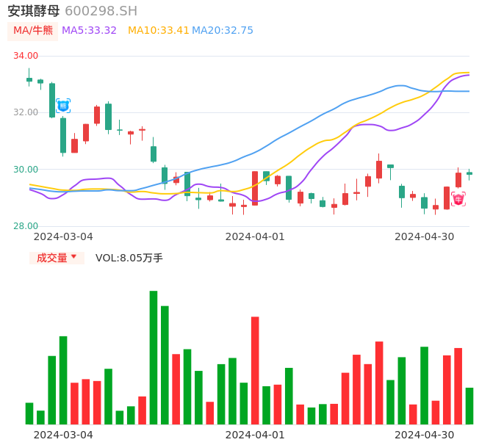The height and width of the screenshot is (445, 504).
Task: Click the 成交量 volume label
Action: [51, 258]
